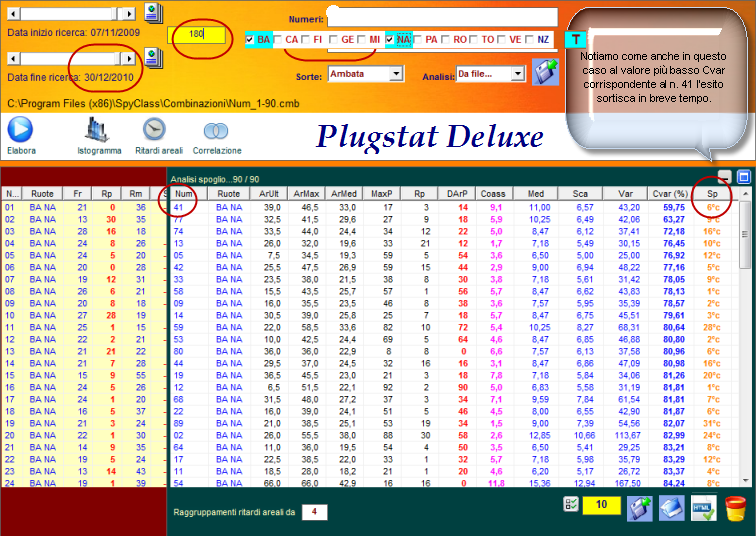Maximize the Analisi spoglio panel

pyautogui.click(x=744, y=177)
